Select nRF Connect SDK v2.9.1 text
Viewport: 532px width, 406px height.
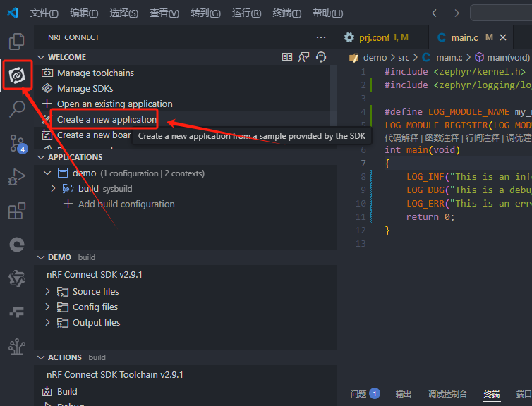(95, 274)
